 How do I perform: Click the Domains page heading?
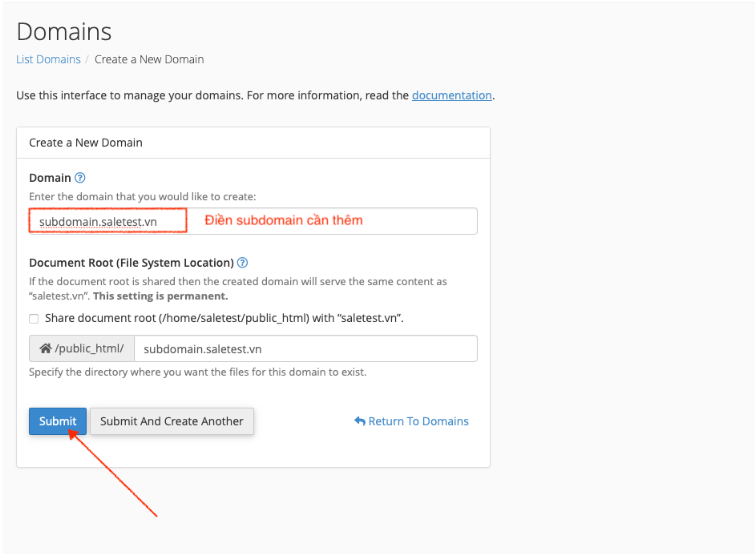(64, 32)
